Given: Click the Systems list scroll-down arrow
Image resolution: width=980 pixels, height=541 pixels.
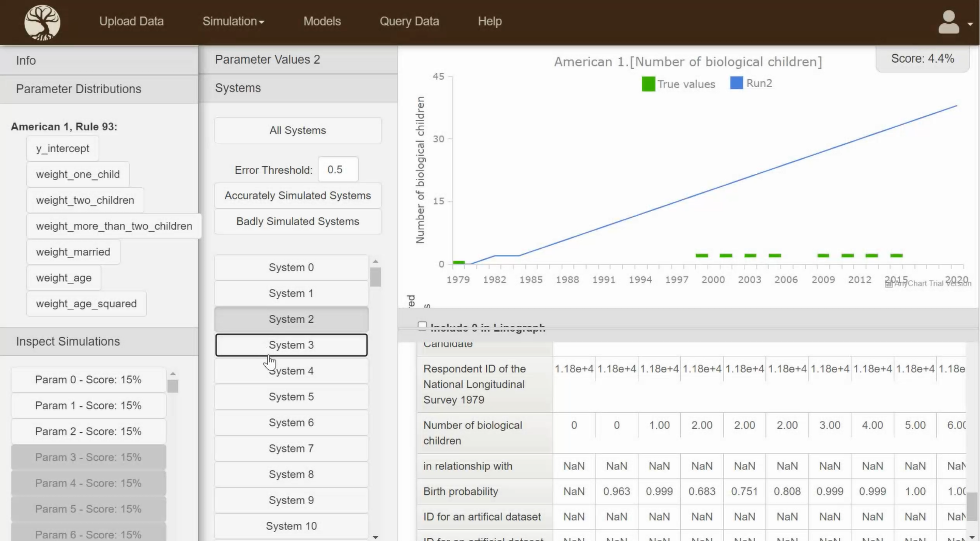Looking at the screenshot, I should coord(376,537).
